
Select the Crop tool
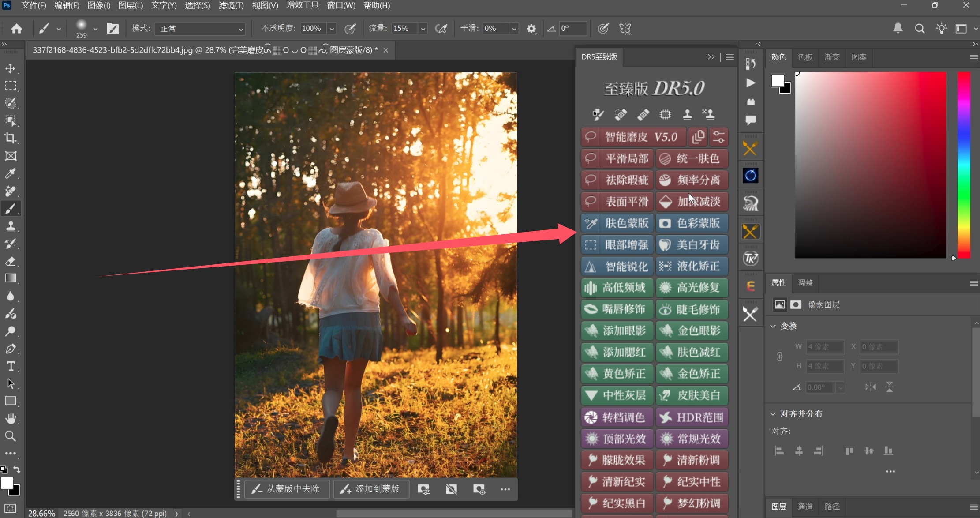[x=11, y=138]
